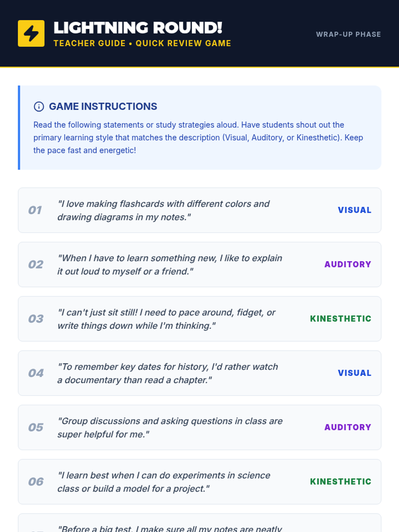Click the GAME INSTRUCTIONS heading
The image size is (399, 532).
coord(103,106)
